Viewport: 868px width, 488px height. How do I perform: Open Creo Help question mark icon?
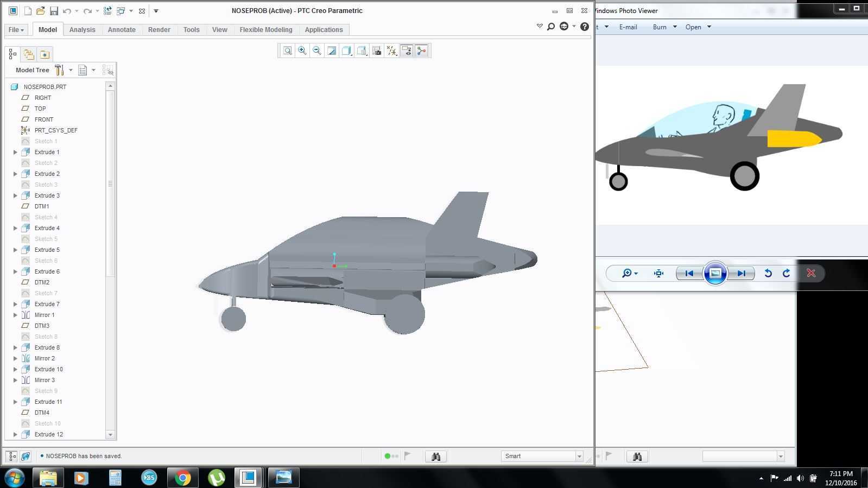pos(585,27)
